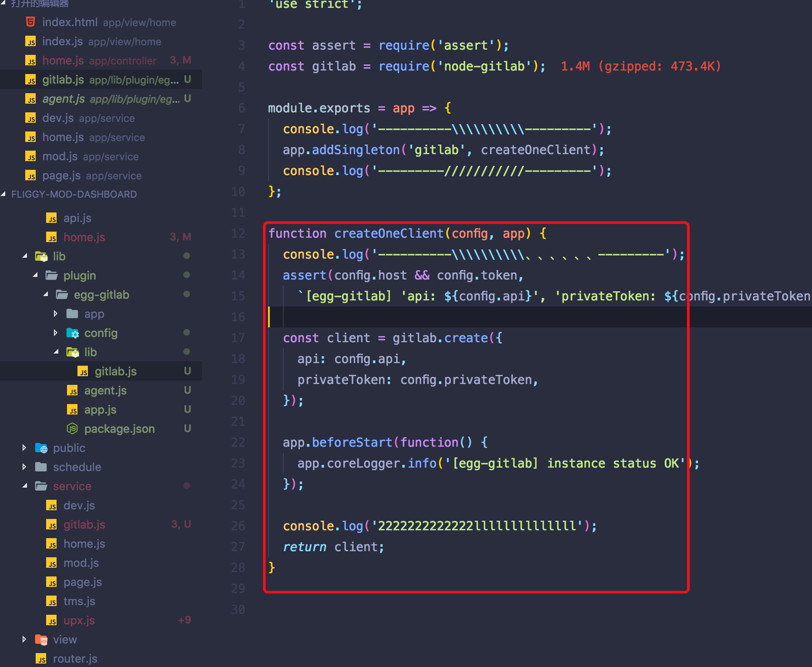Collapse the FLIGGY-MOD-DASHBOARD project section
Viewport: 812px width, 667px height.
(x=4, y=194)
